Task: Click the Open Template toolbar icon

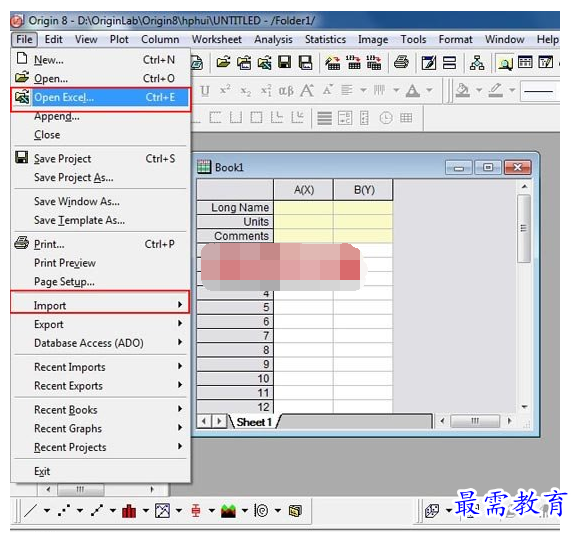Action: pos(244,62)
